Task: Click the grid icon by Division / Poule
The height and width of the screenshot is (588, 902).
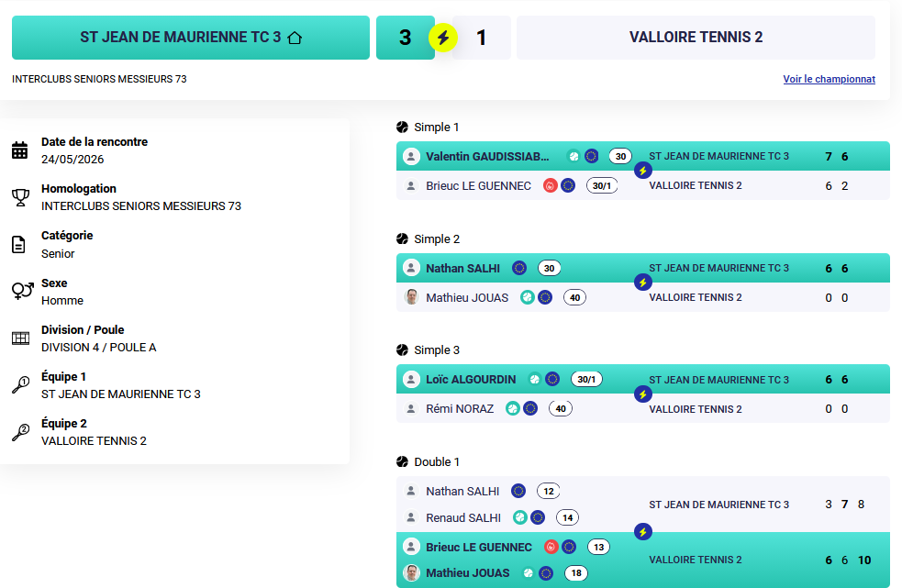Action: (x=21, y=338)
